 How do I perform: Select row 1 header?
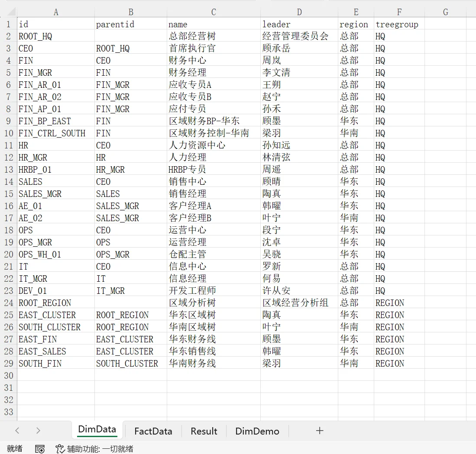click(x=9, y=24)
